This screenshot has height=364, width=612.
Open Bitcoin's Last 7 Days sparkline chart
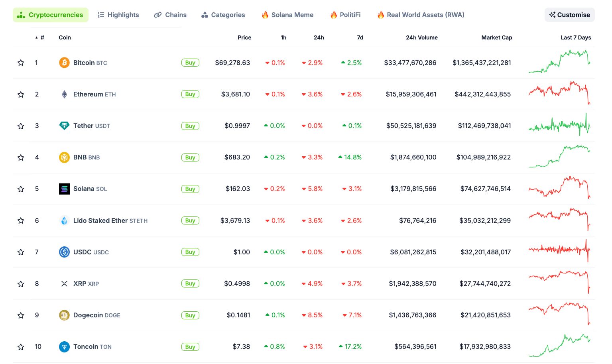click(x=559, y=62)
